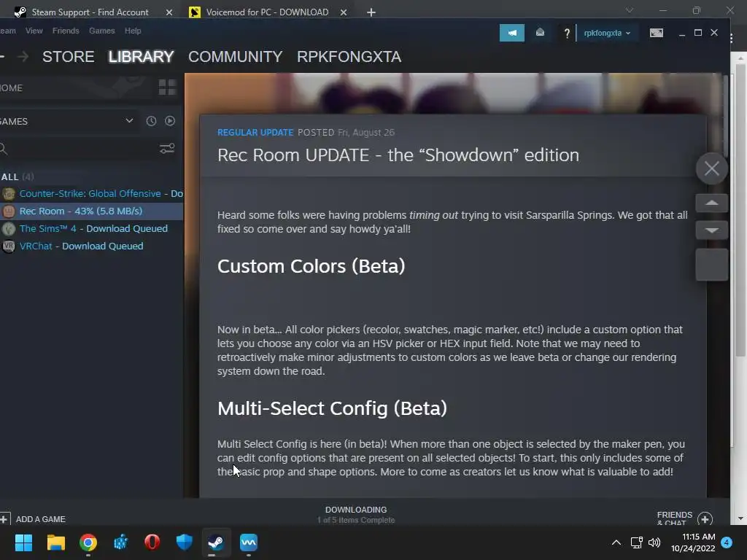
Task: Show hidden system tray icons
Action: pos(616,542)
